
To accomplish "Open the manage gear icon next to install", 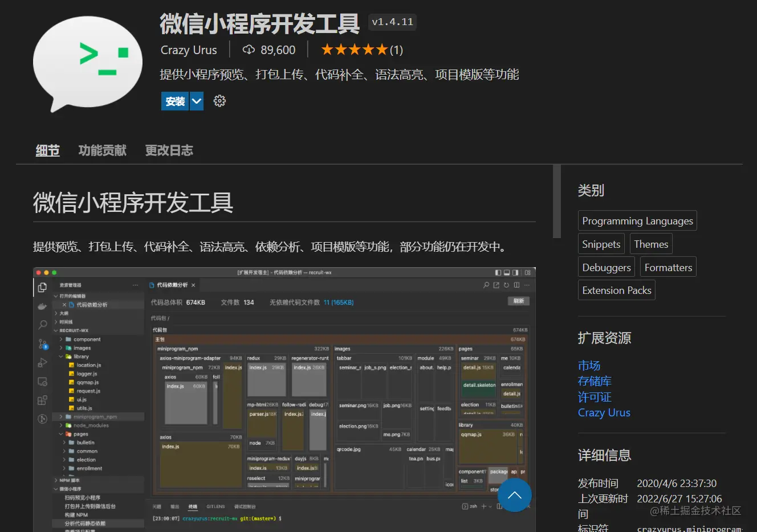I will click(x=219, y=101).
